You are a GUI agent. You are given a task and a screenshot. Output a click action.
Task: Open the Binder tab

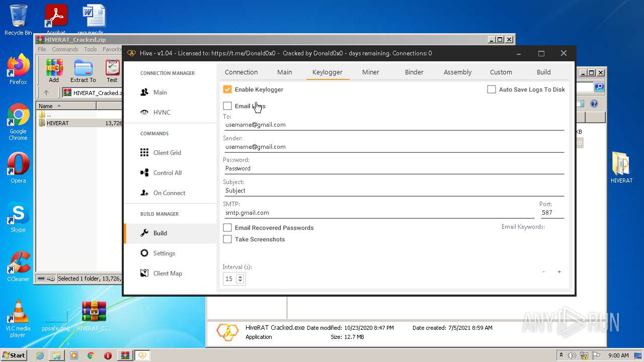coord(415,72)
